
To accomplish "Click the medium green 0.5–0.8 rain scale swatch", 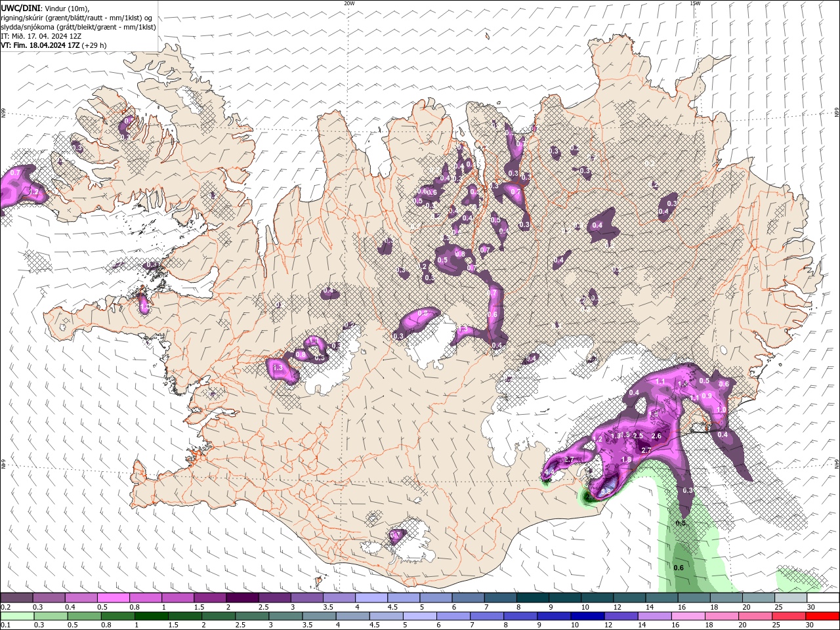I will tap(86, 616).
